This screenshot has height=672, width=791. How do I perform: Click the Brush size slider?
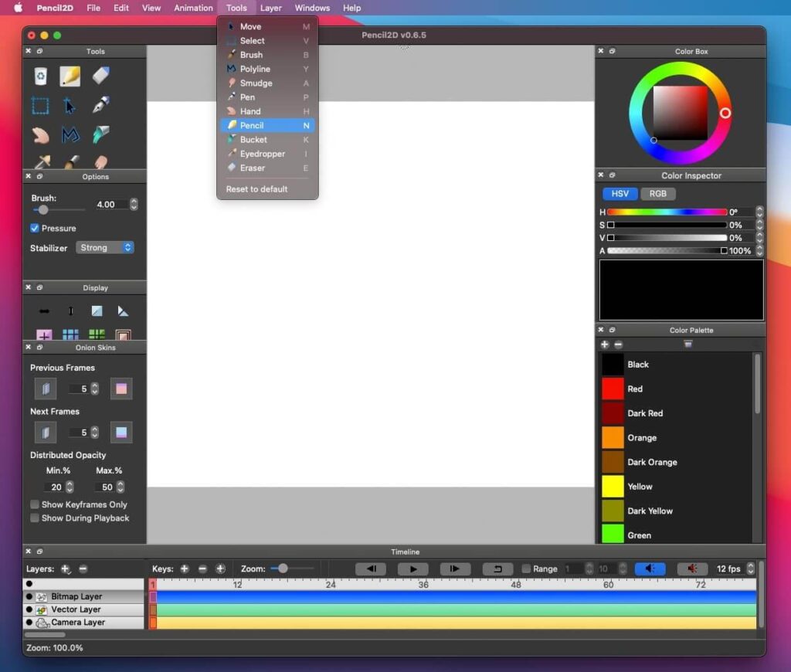point(59,209)
